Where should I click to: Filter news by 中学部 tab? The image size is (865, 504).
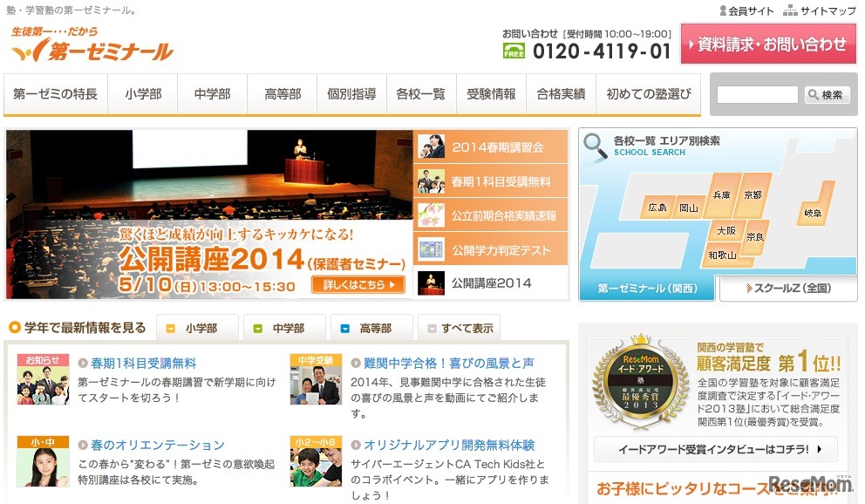pyautogui.click(x=284, y=329)
